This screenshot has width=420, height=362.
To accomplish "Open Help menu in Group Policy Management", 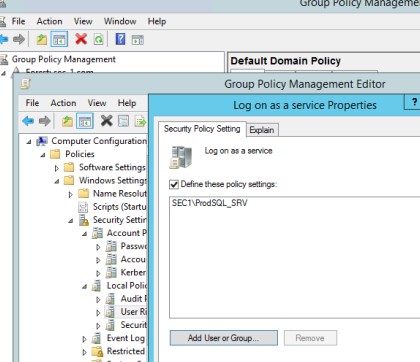I will [157, 21].
